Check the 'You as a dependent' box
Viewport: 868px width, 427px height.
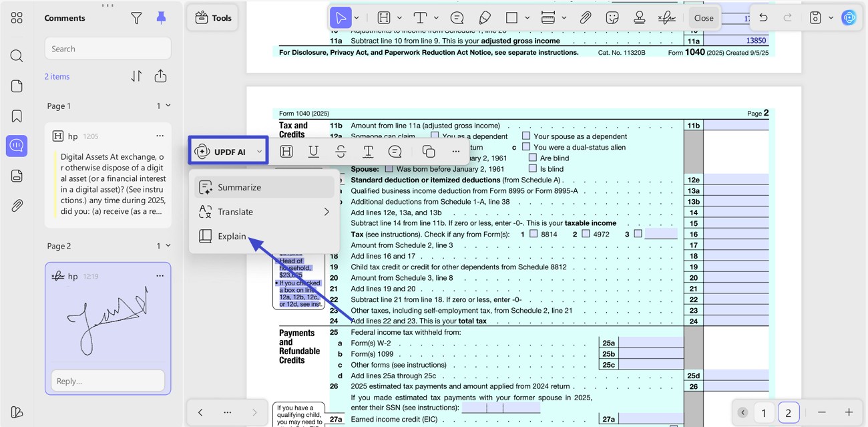435,136
